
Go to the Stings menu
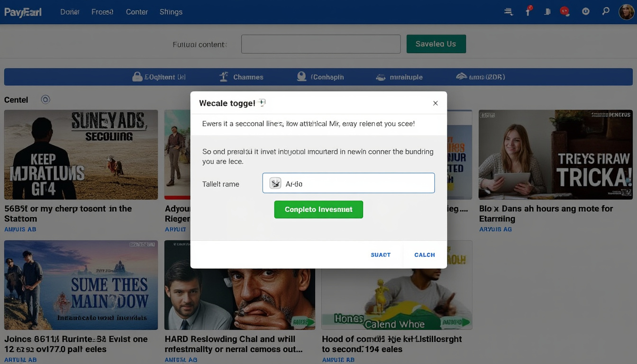tap(171, 12)
